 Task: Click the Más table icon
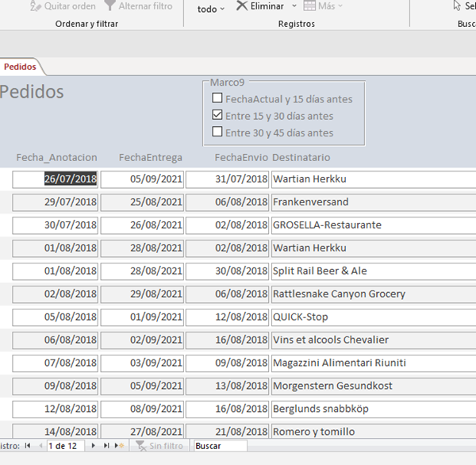[309, 6]
